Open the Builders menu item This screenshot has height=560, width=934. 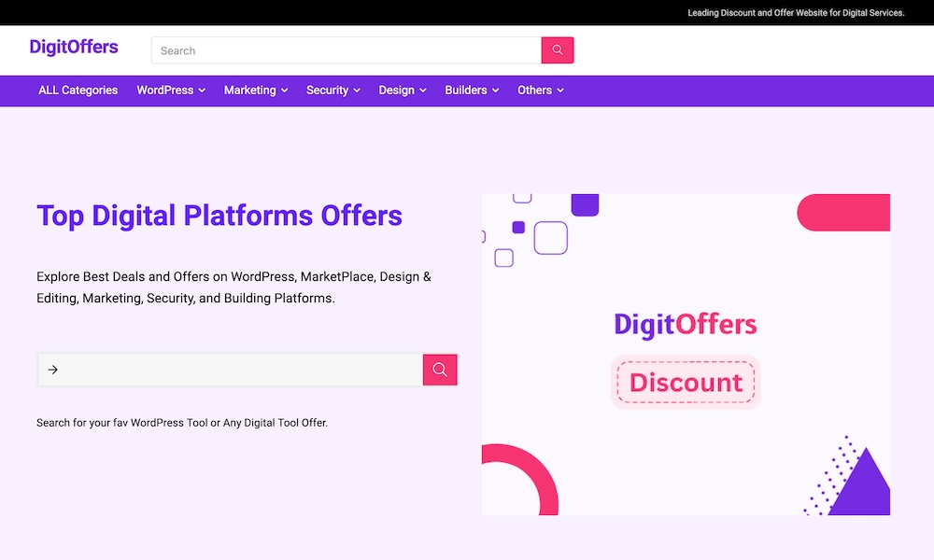point(471,91)
